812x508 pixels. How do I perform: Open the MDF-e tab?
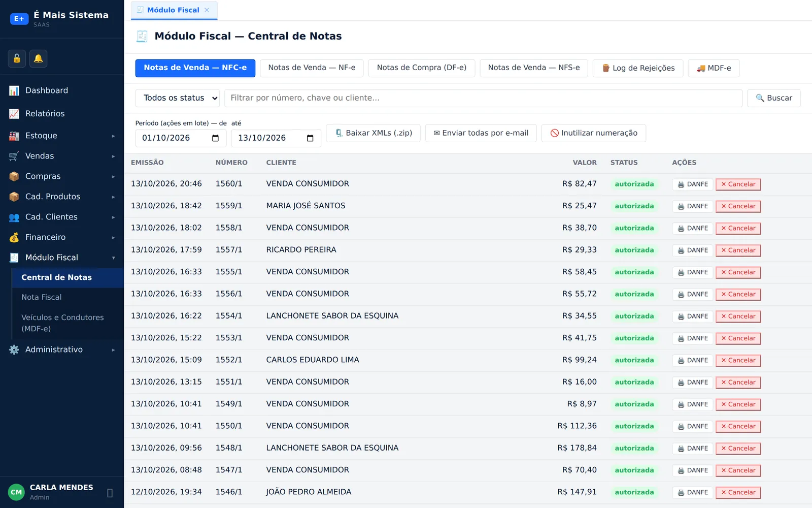[714, 68]
